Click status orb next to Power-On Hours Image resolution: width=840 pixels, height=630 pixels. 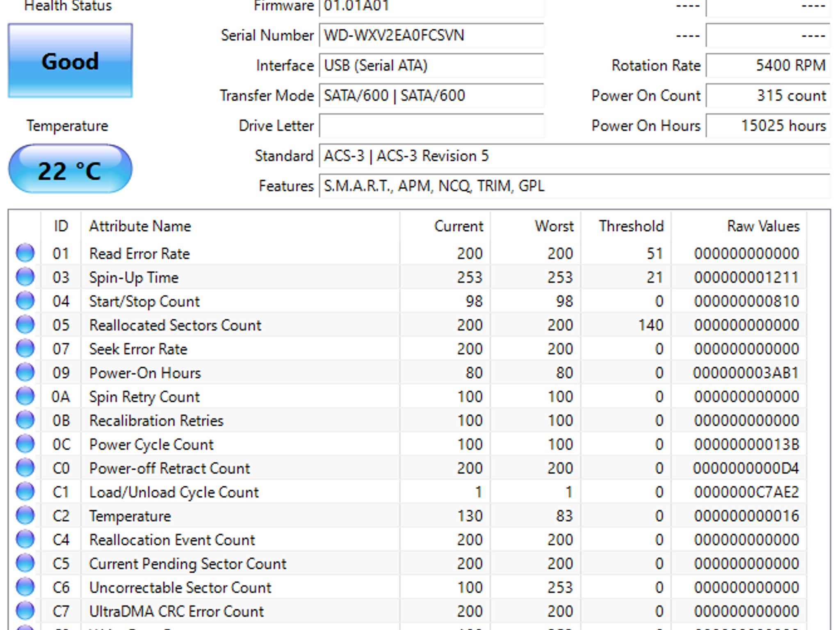(25, 372)
